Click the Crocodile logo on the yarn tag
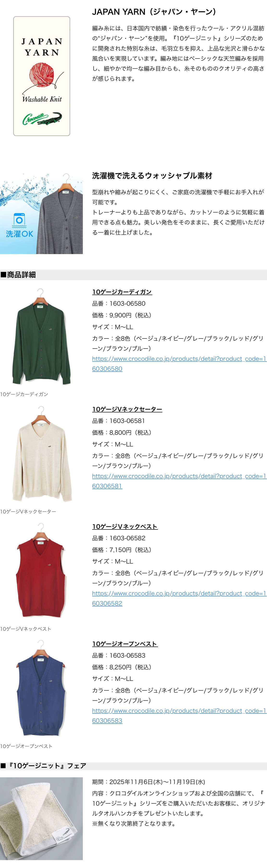This screenshot has width=267, height=868. point(42,119)
